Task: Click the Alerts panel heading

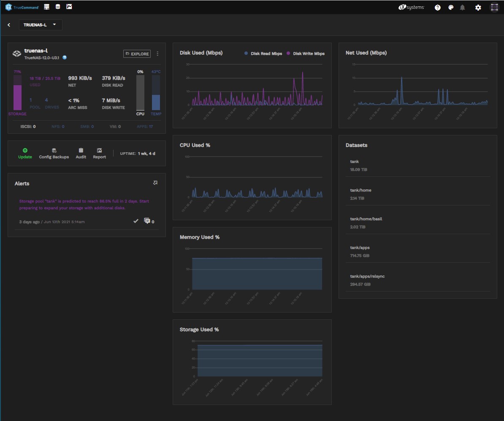Action: (22, 184)
